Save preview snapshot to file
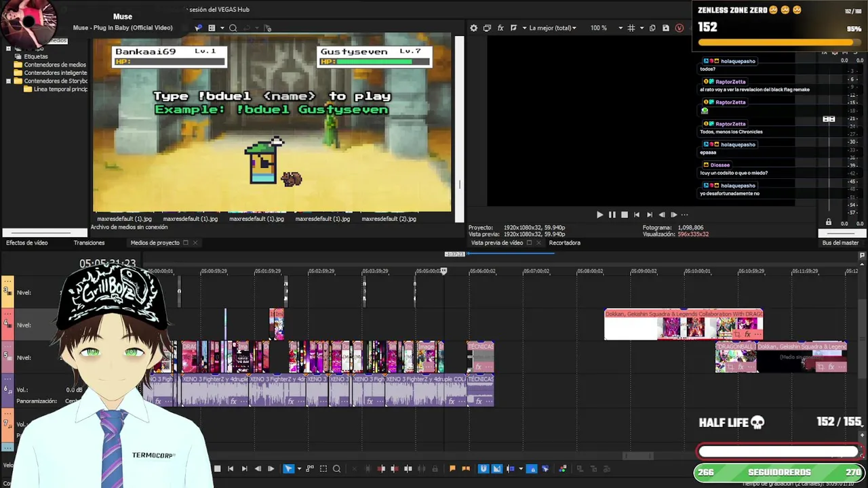The height and width of the screenshot is (488, 868). click(666, 28)
